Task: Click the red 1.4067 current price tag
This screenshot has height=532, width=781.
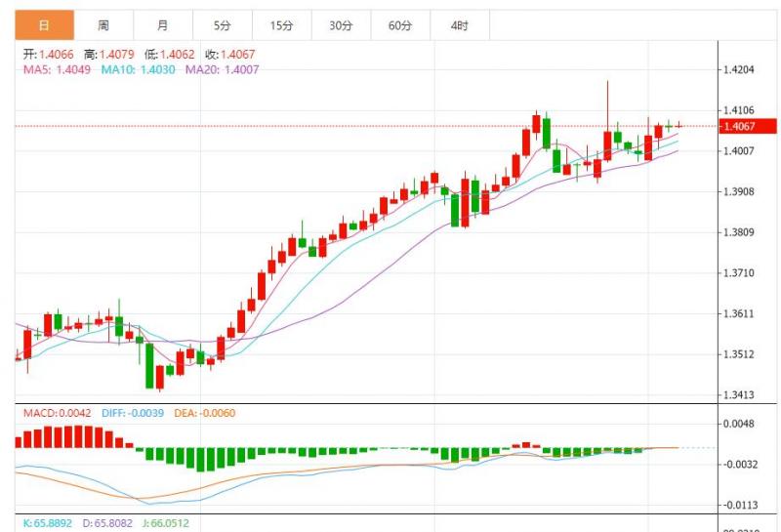Action: [748, 126]
